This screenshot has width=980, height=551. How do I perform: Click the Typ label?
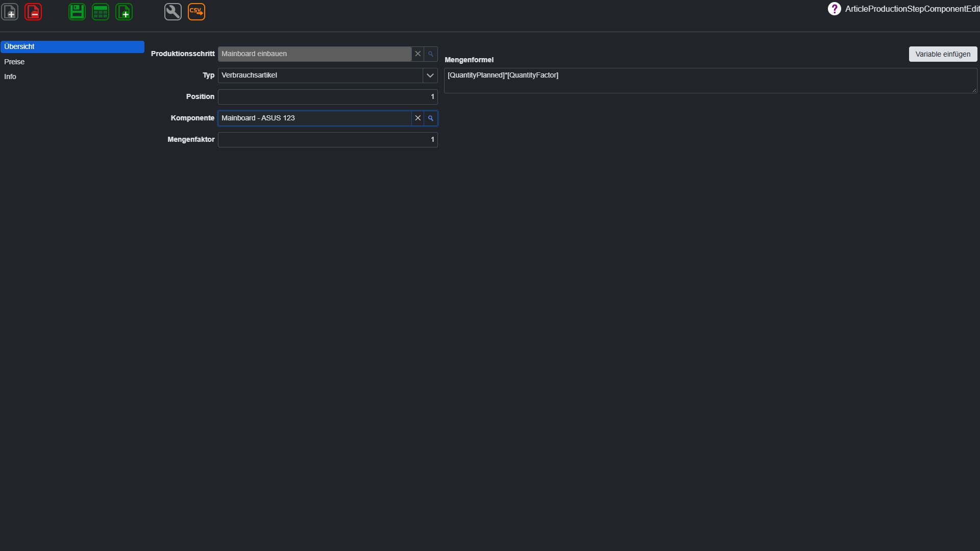[x=208, y=76]
